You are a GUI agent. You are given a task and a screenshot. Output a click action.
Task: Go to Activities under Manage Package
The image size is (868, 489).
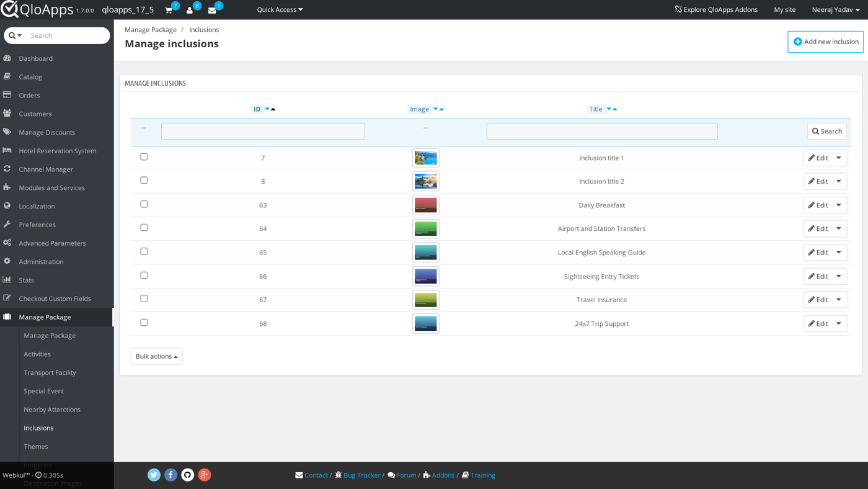tap(37, 354)
